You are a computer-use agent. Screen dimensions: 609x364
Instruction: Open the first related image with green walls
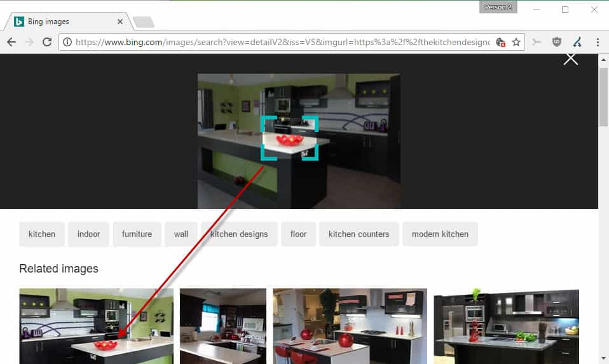97,326
